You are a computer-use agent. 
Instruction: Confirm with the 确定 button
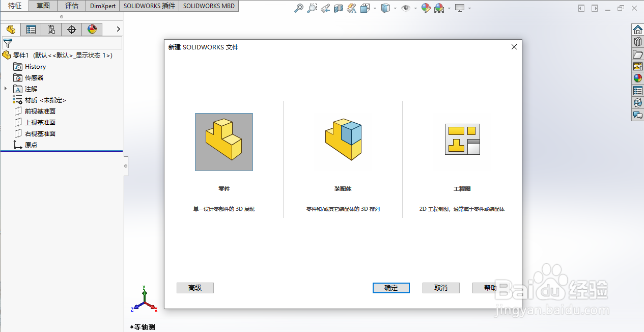click(391, 288)
